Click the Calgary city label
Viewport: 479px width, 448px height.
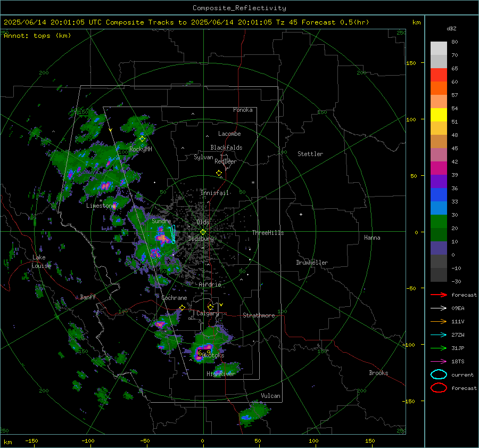[x=208, y=313]
